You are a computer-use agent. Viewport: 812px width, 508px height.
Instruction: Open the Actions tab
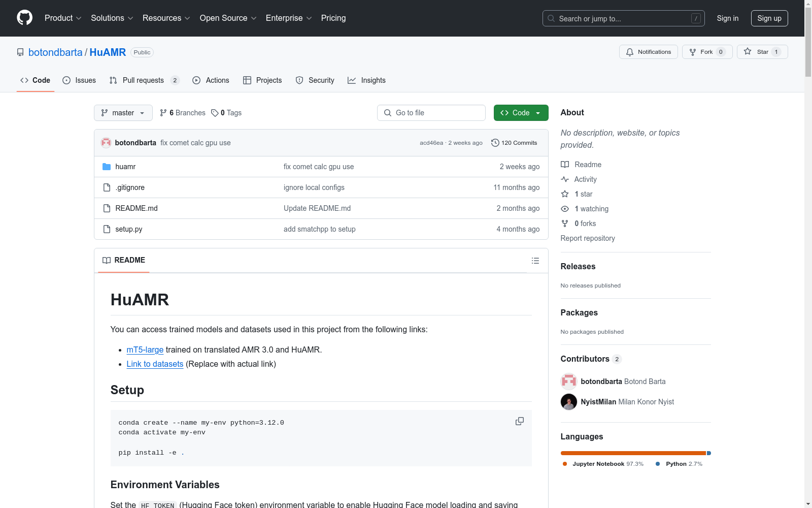[211, 80]
